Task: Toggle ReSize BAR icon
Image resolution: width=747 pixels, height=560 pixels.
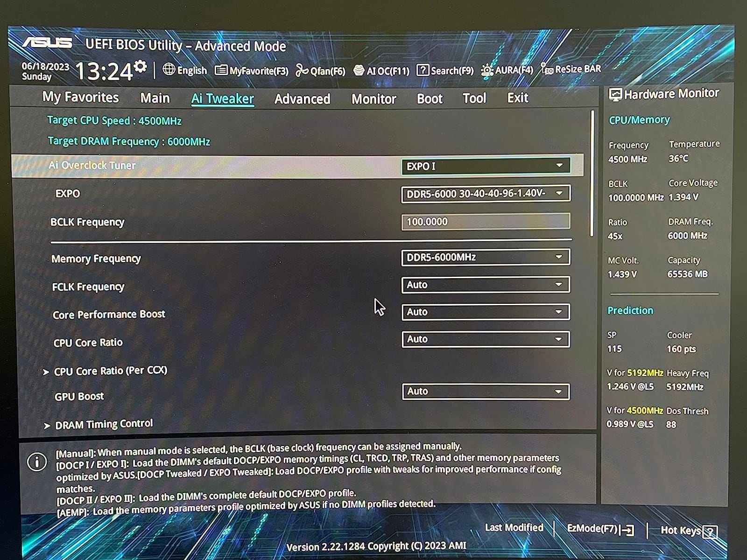Action: [547, 69]
